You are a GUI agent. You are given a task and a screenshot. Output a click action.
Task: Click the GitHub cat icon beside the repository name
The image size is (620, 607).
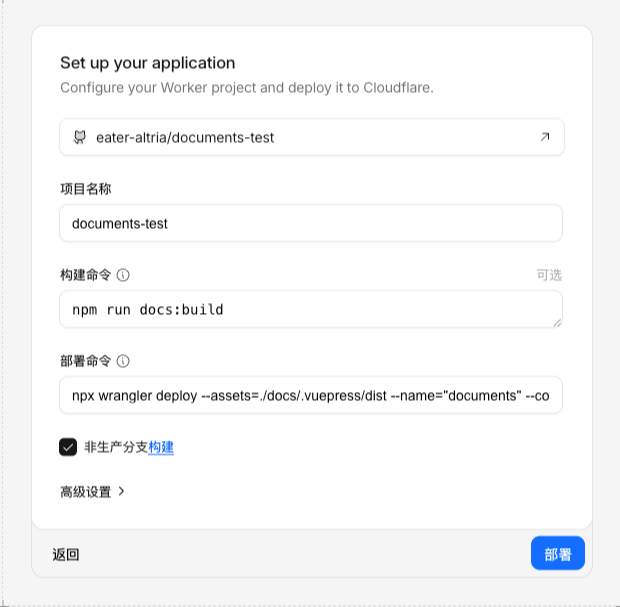pyautogui.click(x=80, y=137)
